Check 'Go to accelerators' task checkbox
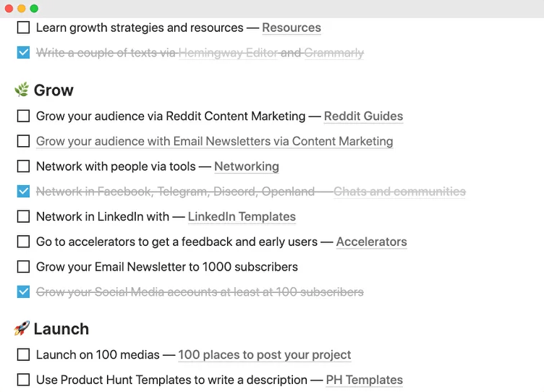The width and height of the screenshot is (544, 392). (x=23, y=242)
